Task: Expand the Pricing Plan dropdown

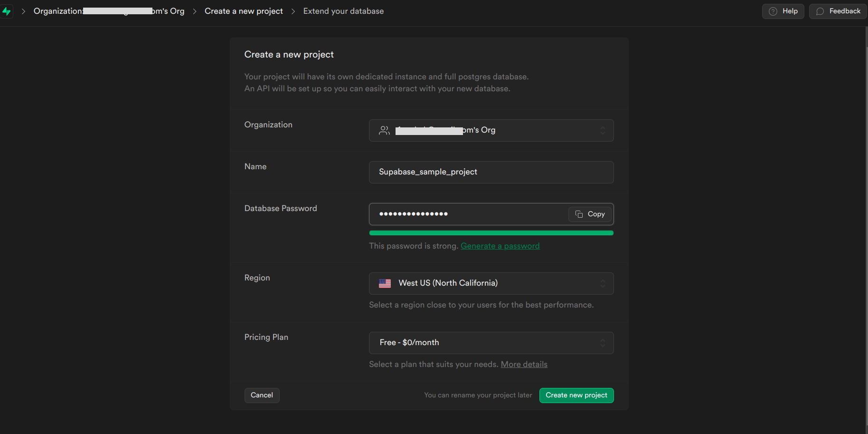Action: point(491,343)
